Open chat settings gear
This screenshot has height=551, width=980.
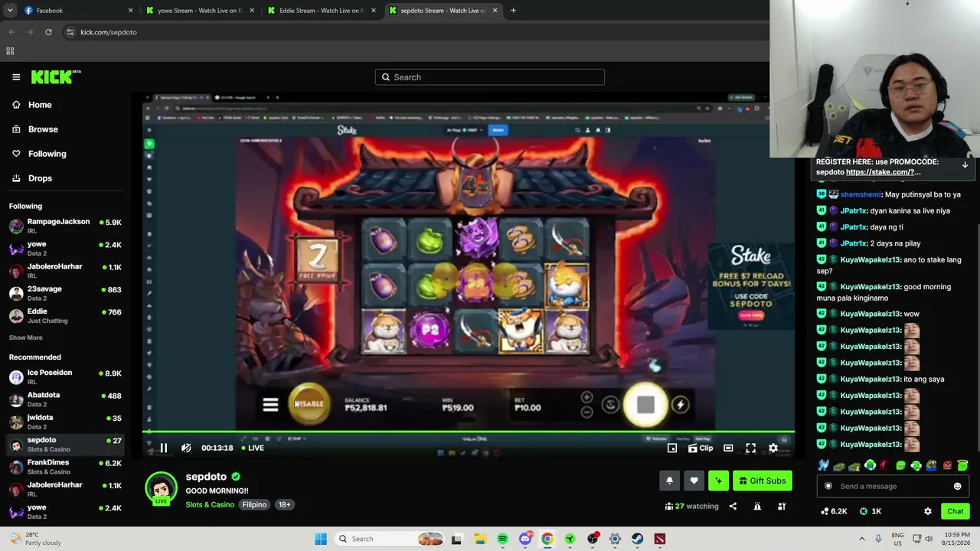pos(928,511)
